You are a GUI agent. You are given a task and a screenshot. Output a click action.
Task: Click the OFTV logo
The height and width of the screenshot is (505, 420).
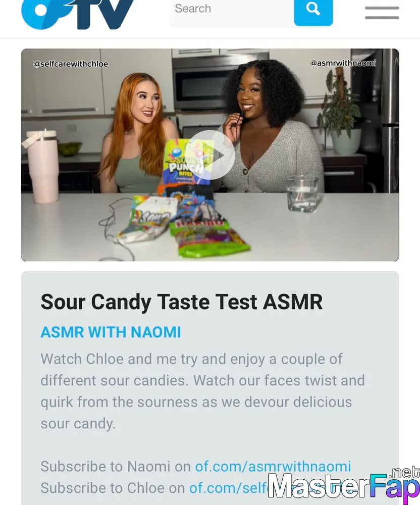click(x=77, y=15)
